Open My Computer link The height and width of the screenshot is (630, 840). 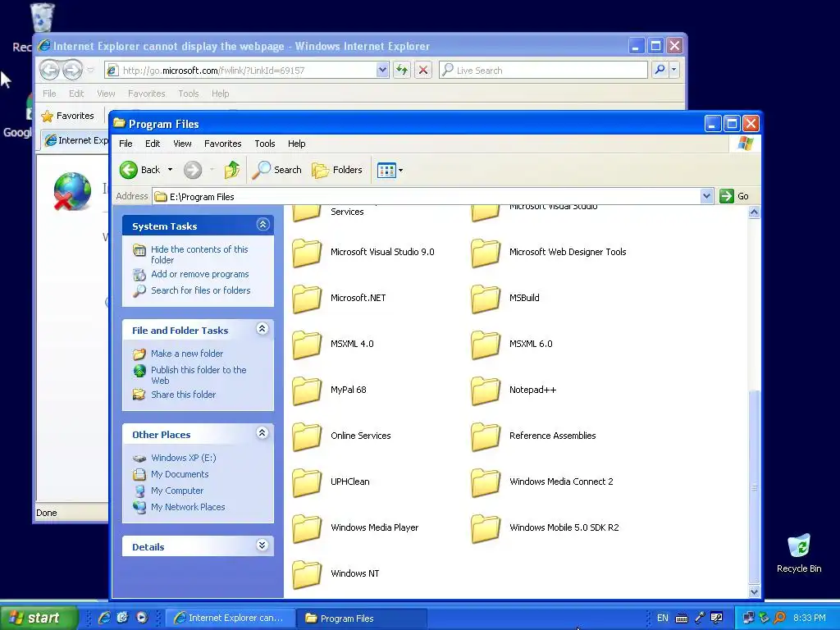click(x=177, y=491)
